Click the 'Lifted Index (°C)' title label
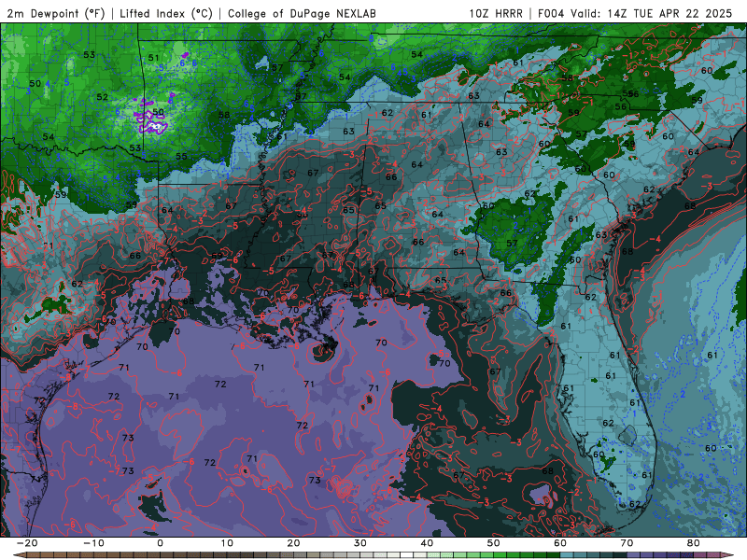The image size is (747, 560). pos(166,13)
